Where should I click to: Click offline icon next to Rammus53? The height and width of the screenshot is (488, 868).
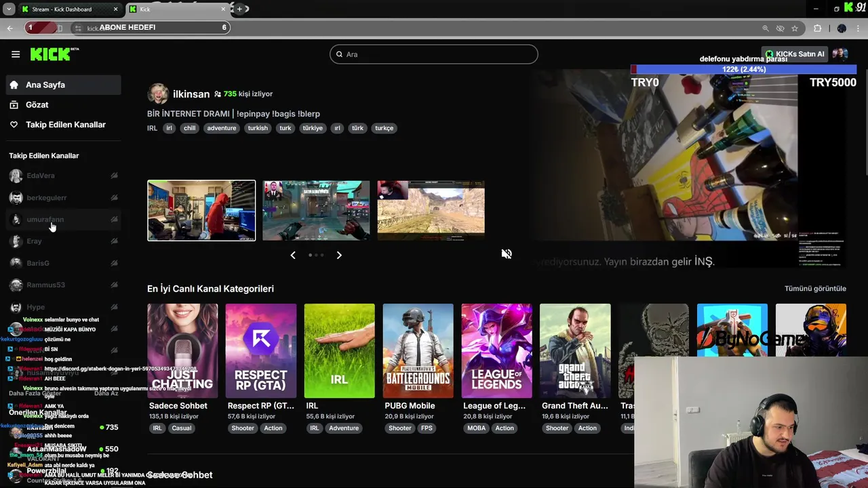point(114,285)
